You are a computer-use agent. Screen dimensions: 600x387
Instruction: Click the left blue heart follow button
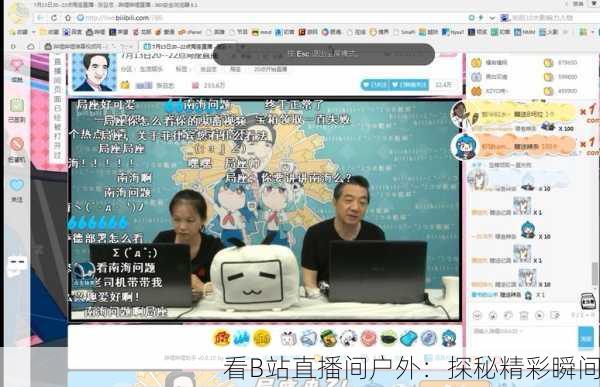coord(375,85)
